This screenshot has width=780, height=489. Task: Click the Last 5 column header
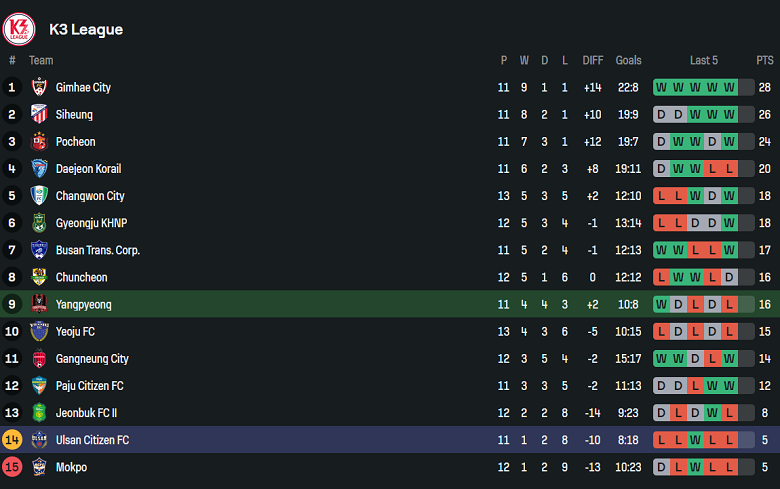tap(704, 60)
